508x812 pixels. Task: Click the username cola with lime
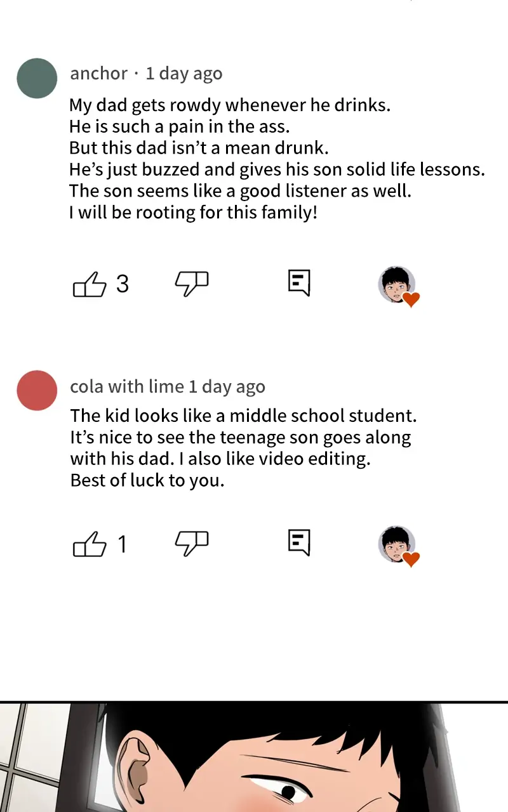click(127, 386)
